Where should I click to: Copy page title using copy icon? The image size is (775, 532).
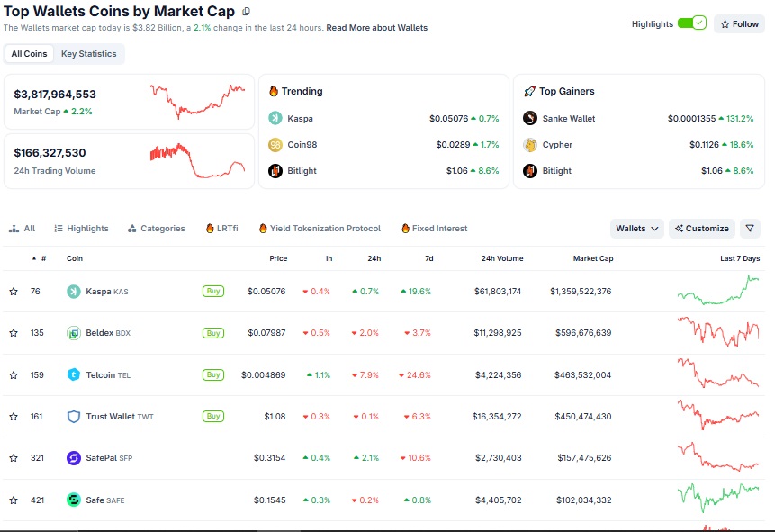246,11
